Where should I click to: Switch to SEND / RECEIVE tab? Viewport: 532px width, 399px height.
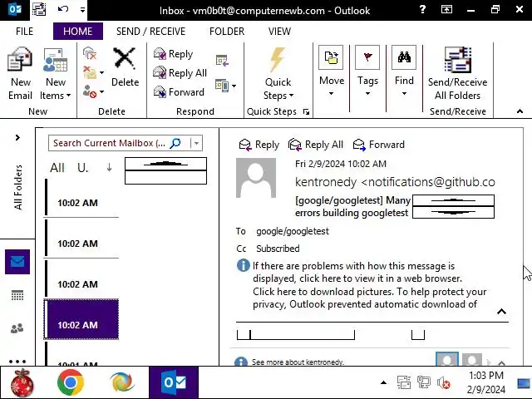[x=150, y=32]
